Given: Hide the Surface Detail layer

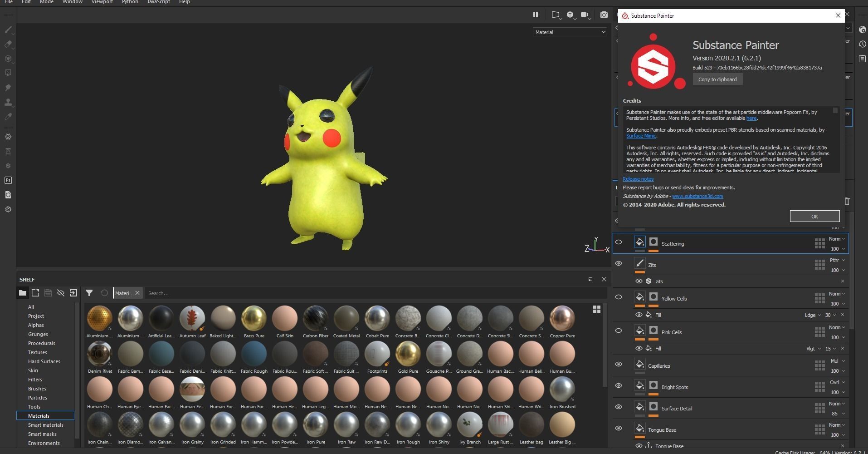Looking at the screenshot, I should tap(619, 407).
